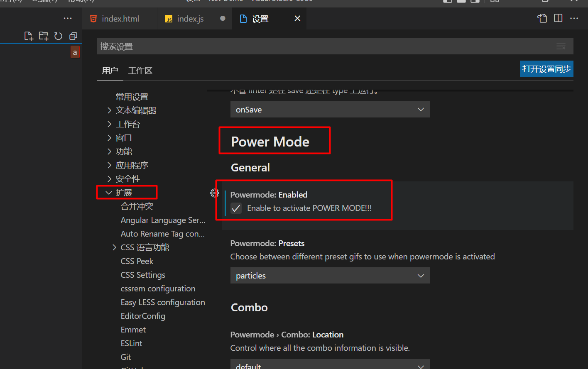The height and width of the screenshot is (369, 588).
Task: Click the 打开设置同步 button
Action: [x=546, y=69]
